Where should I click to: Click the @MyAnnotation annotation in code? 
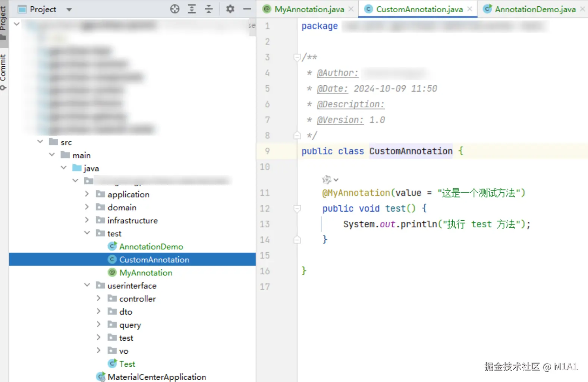click(356, 193)
